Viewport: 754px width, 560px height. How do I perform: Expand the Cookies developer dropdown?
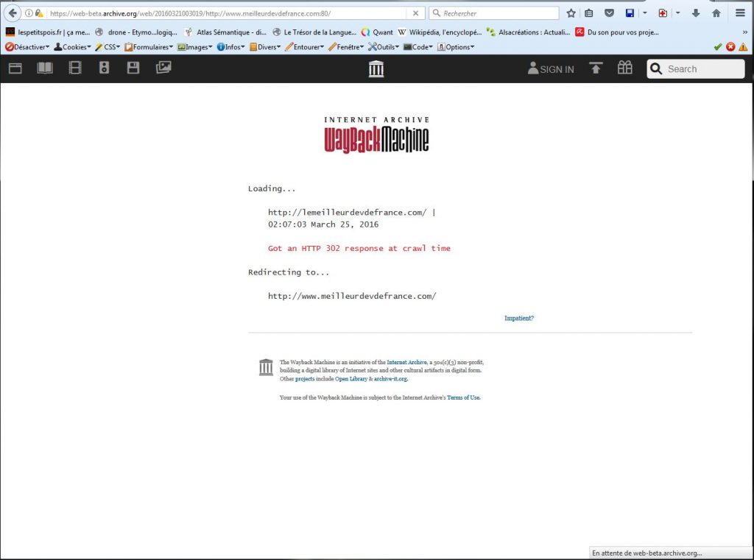[72, 47]
